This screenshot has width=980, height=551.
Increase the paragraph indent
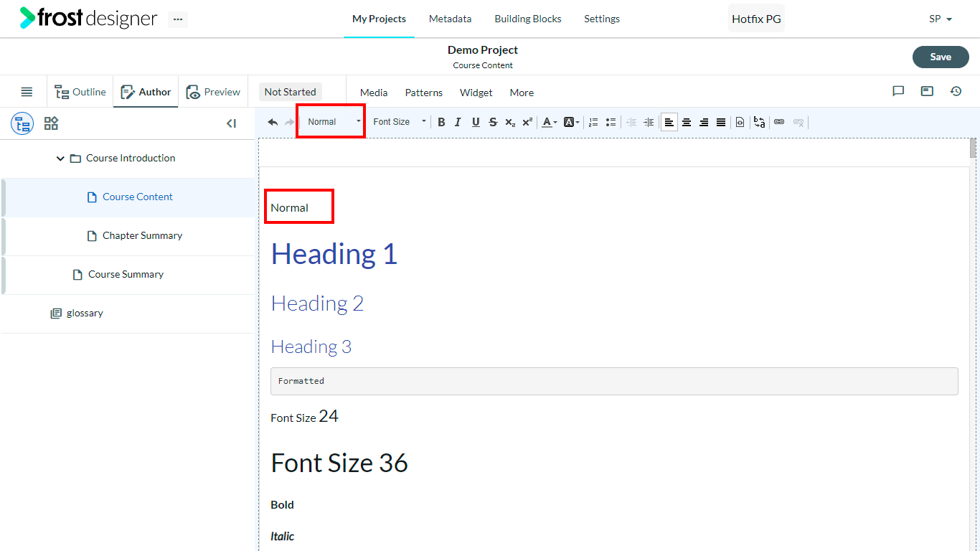coord(649,122)
